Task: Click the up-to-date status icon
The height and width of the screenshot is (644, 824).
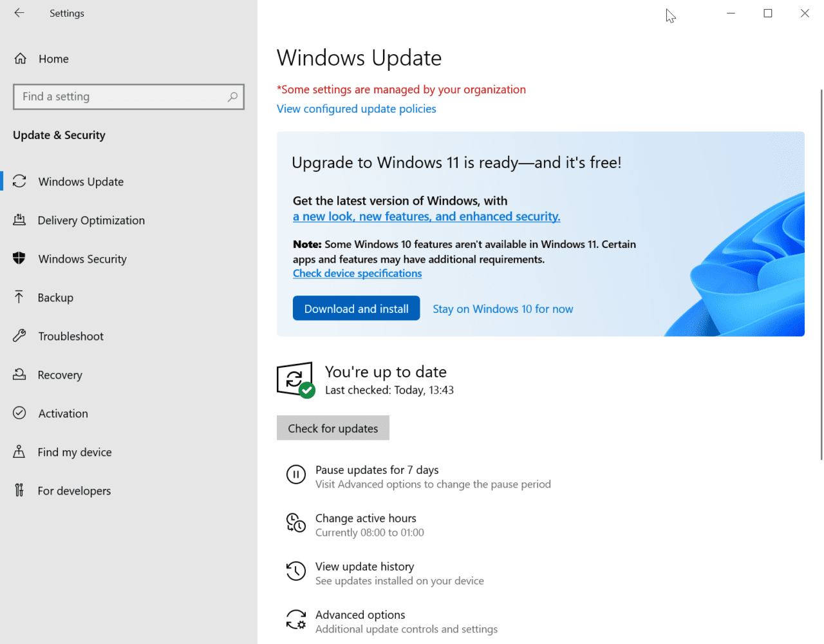Action: (x=295, y=380)
